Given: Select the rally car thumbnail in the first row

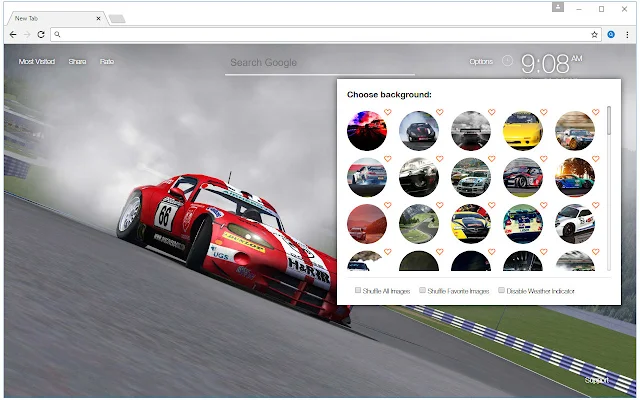Looking at the screenshot, I should pos(575,131).
